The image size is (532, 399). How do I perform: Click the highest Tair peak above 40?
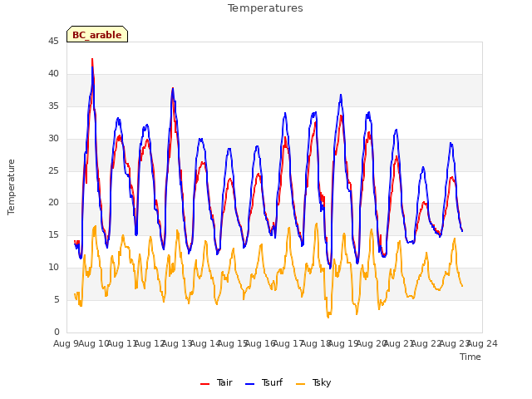pos(92,60)
